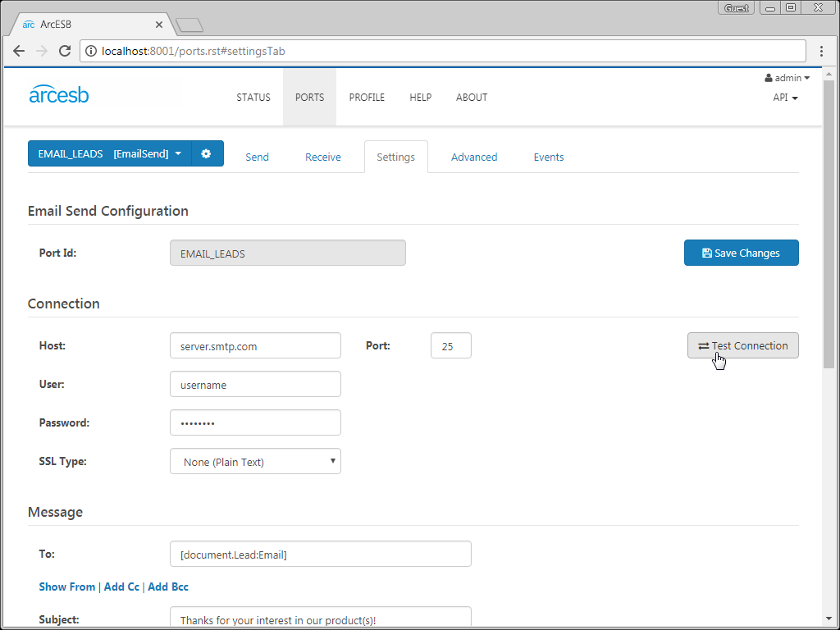Switch to the Events tab
This screenshot has width=840, height=630.
549,157
